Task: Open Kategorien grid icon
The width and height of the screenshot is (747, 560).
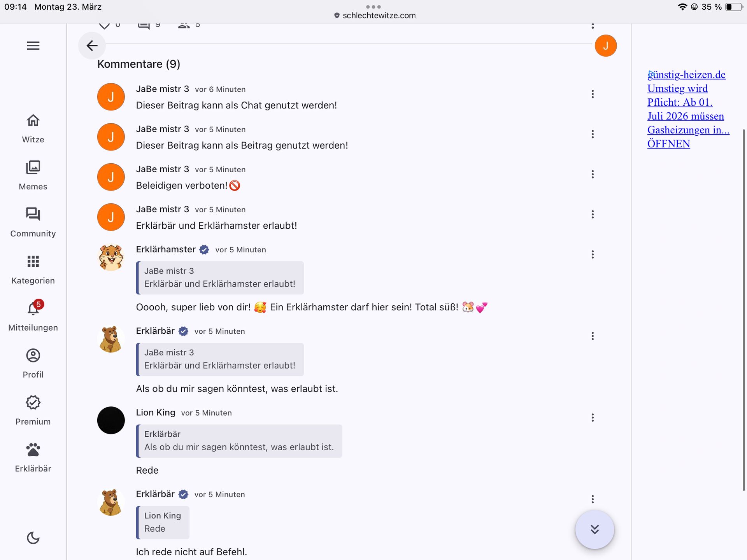Action: (33, 261)
